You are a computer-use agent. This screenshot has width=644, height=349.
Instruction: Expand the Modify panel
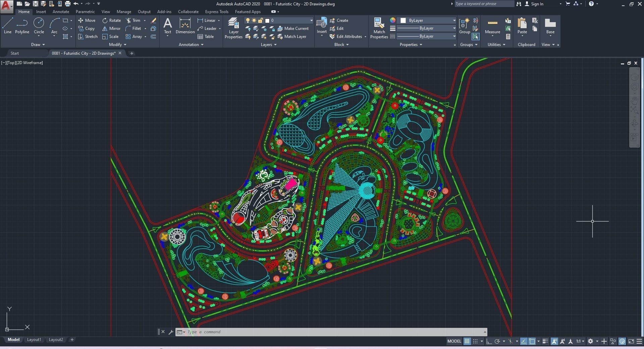click(x=118, y=45)
